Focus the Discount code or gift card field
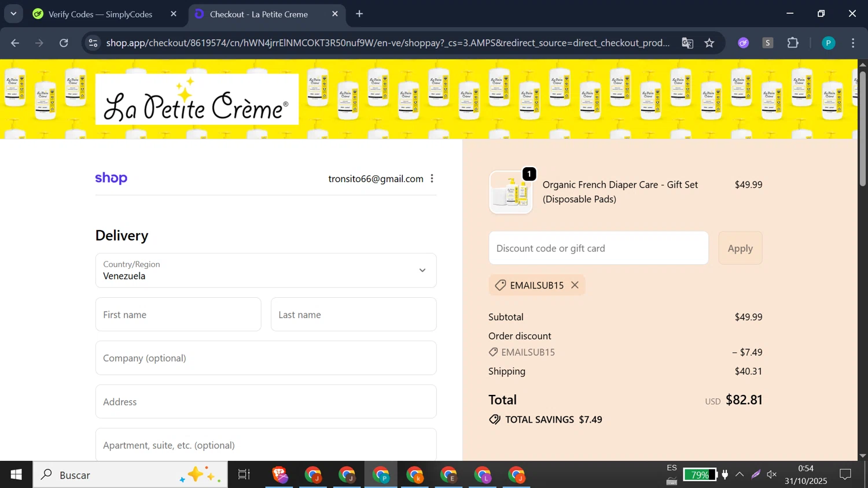The height and width of the screenshot is (488, 868). click(598, 248)
